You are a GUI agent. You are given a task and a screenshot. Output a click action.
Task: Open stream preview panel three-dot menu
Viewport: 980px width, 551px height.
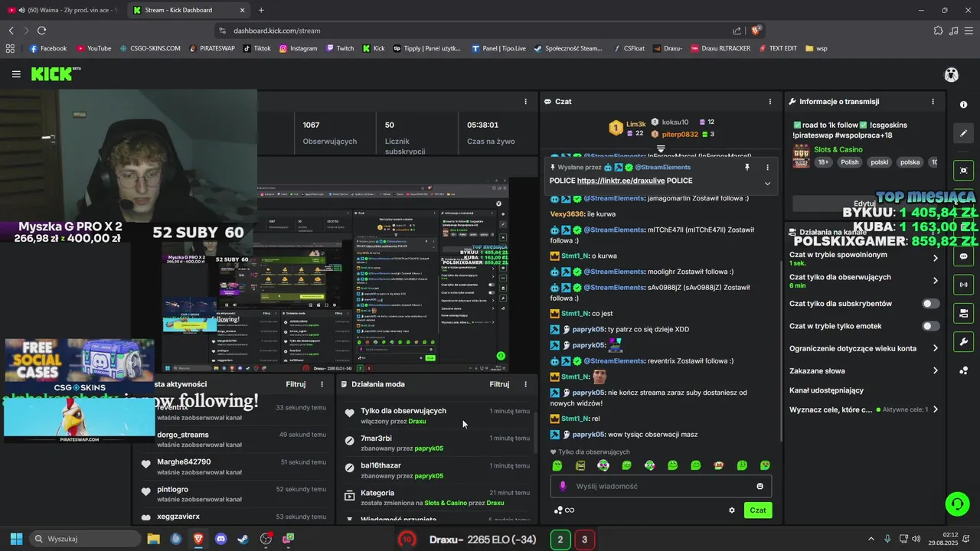click(525, 101)
